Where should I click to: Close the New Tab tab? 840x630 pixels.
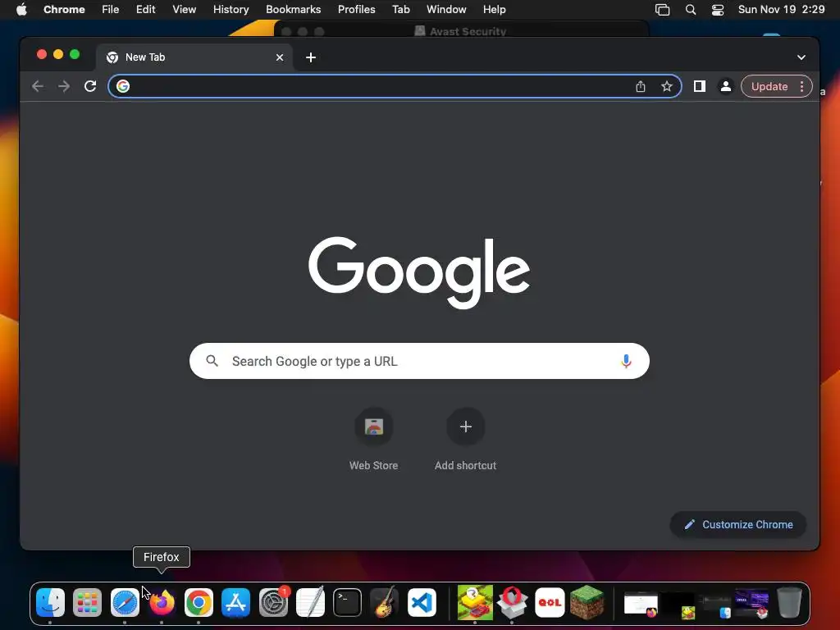point(280,57)
